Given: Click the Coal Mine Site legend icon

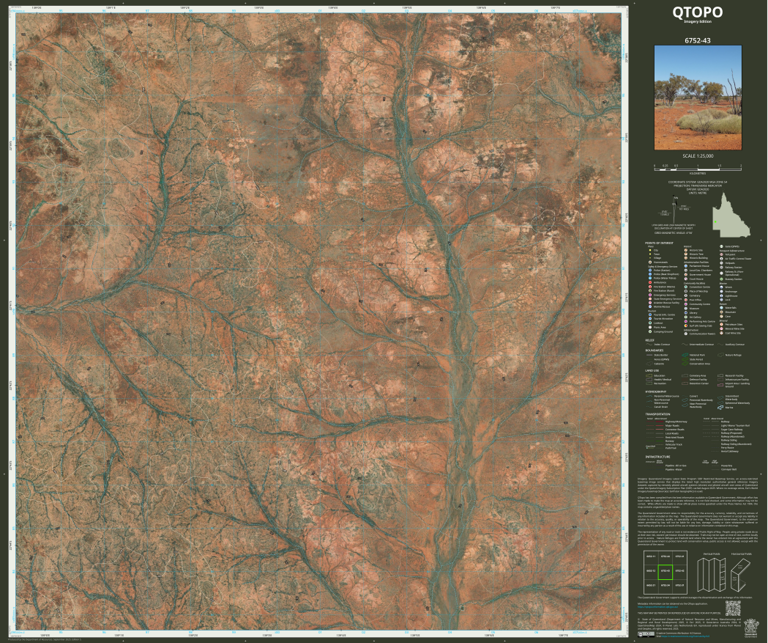Looking at the screenshot, I should tap(721, 333).
